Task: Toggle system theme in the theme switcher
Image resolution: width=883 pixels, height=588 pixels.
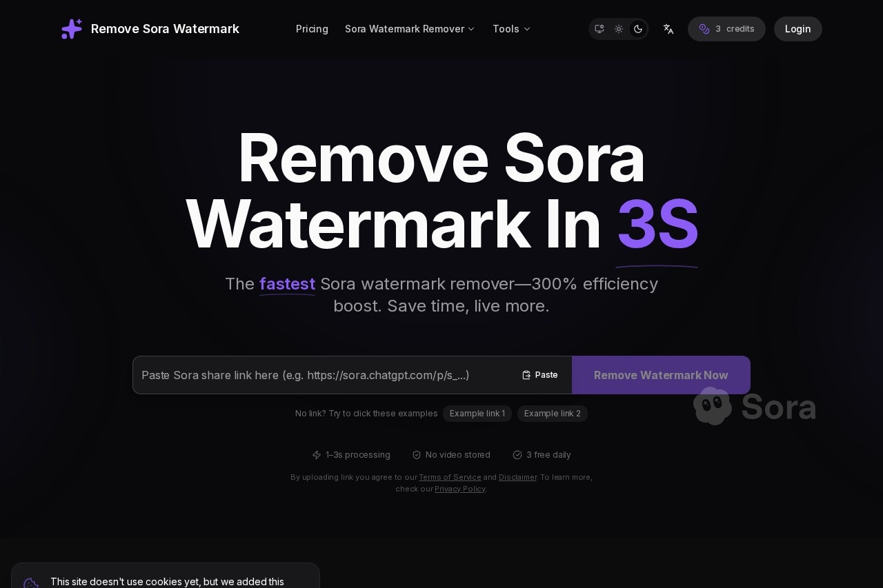Action: pos(599,29)
